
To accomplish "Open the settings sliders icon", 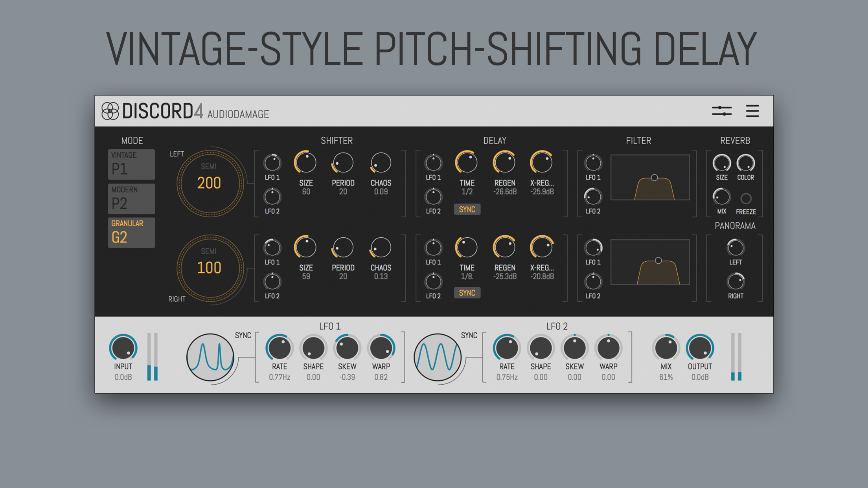I will [x=721, y=111].
